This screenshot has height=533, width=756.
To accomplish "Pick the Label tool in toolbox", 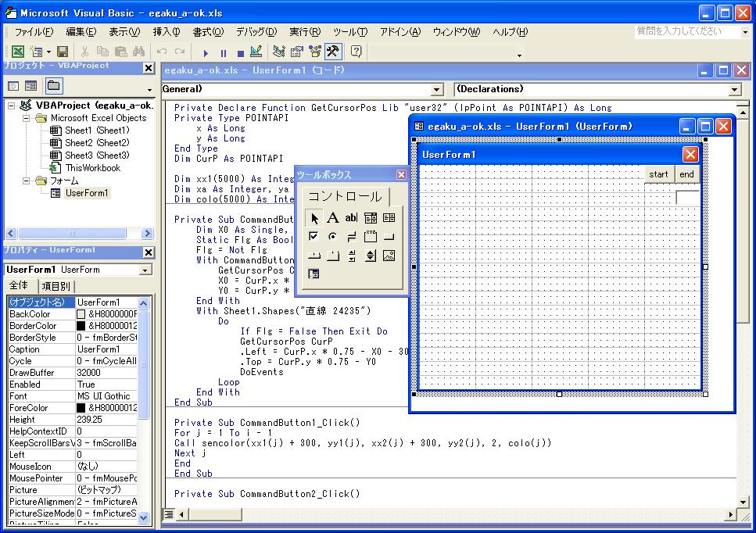I will [333, 218].
